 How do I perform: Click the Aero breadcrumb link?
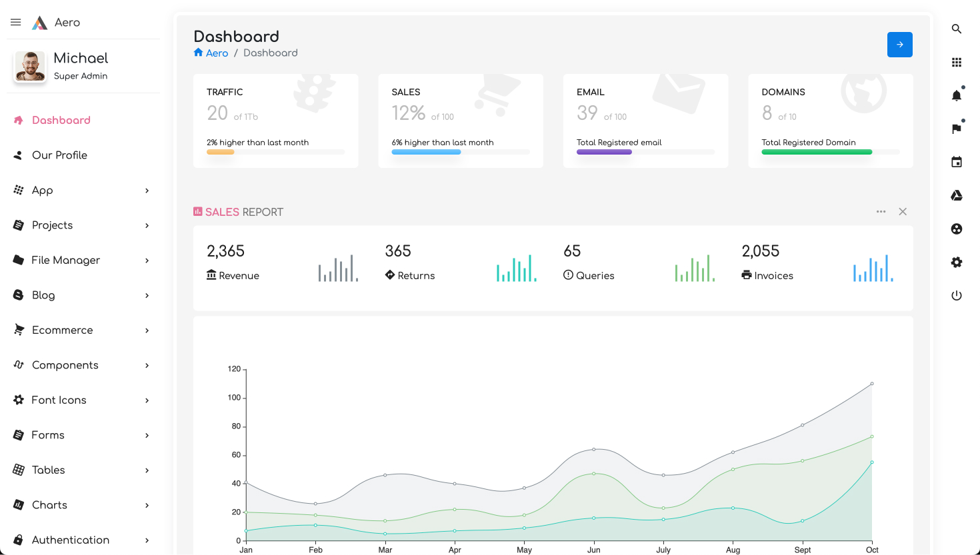(217, 53)
